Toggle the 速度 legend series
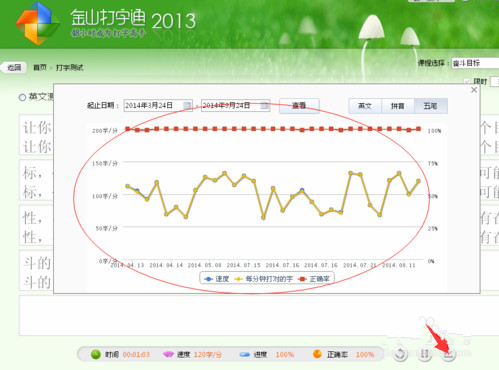This screenshot has height=370, width=499. pyautogui.click(x=217, y=279)
